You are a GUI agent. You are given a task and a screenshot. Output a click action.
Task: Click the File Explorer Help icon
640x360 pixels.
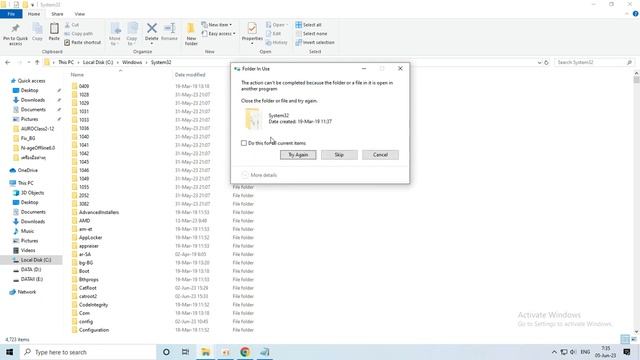636,14
